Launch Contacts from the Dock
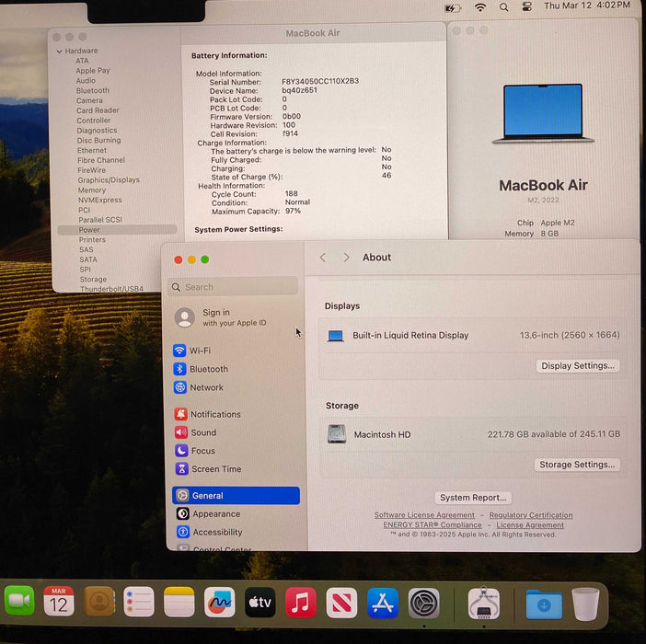Viewport: 646px width, 644px height. [99, 602]
